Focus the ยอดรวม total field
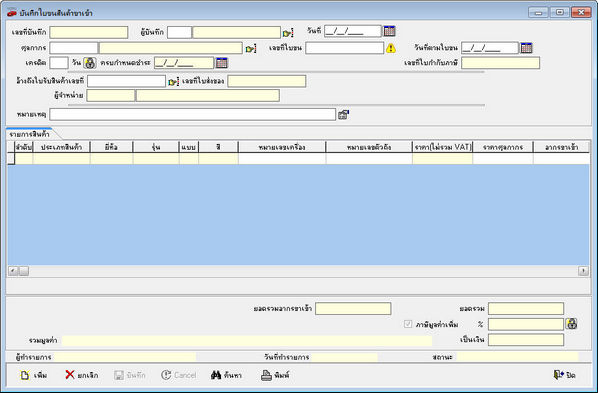Screen dimensions: 598x393 click(x=526, y=309)
